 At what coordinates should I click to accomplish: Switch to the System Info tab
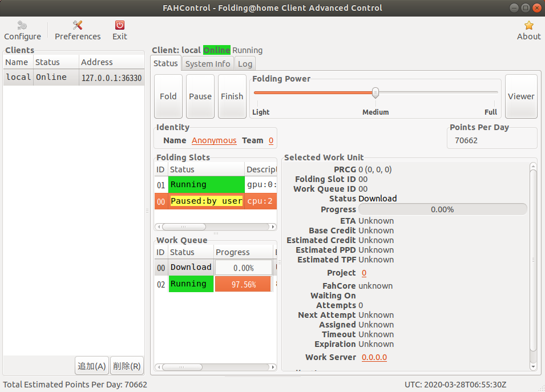coord(208,64)
